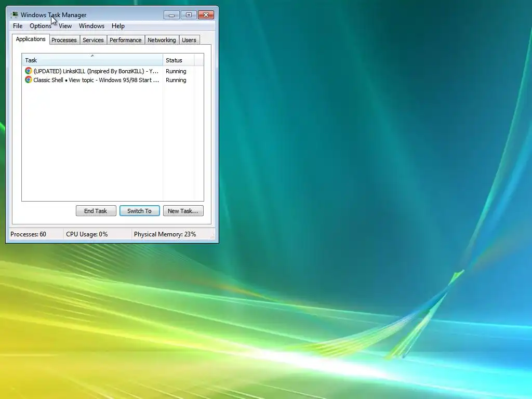Click the Task Manager resize grip

pos(212,237)
